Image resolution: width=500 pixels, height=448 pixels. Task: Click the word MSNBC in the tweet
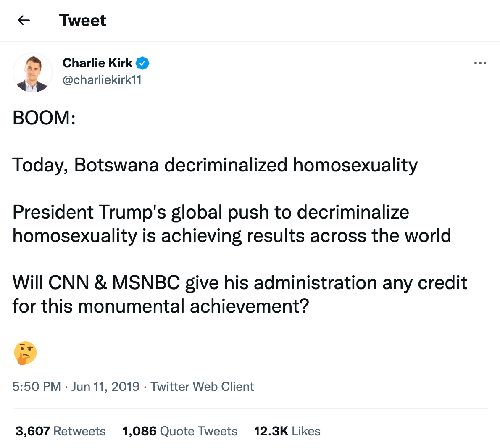146,283
